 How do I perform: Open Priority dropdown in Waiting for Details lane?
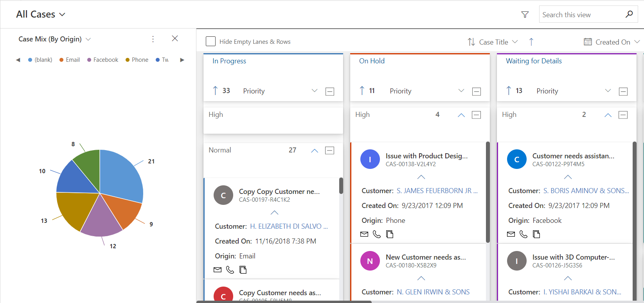tap(608, 91)
